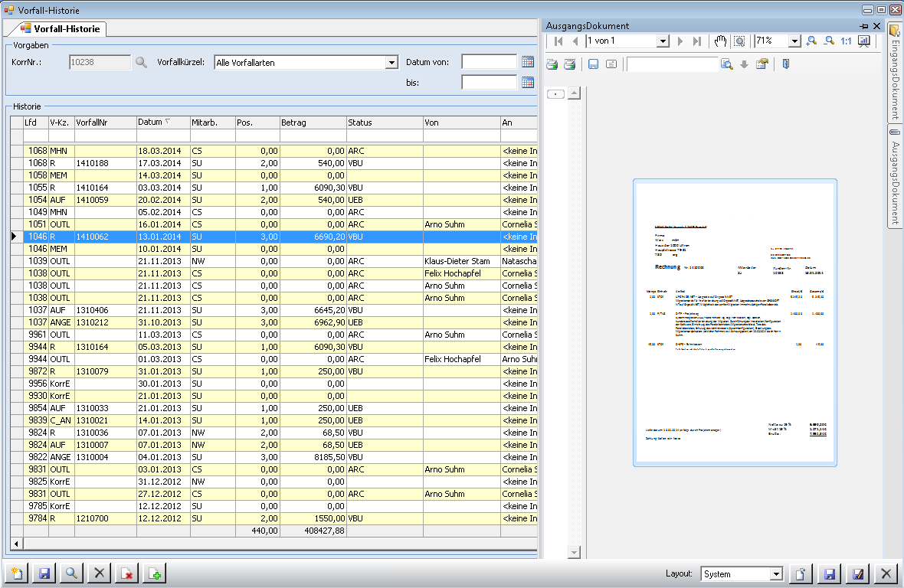Screen dimensions: 904x588
Task: Click the zoom out magnifier icon
Action: click(x=828, y=41)
